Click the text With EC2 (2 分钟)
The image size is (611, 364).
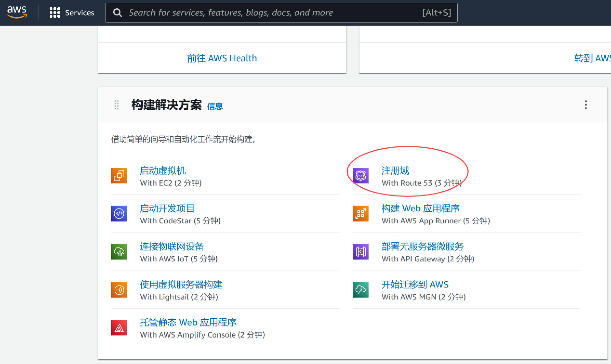171,183
